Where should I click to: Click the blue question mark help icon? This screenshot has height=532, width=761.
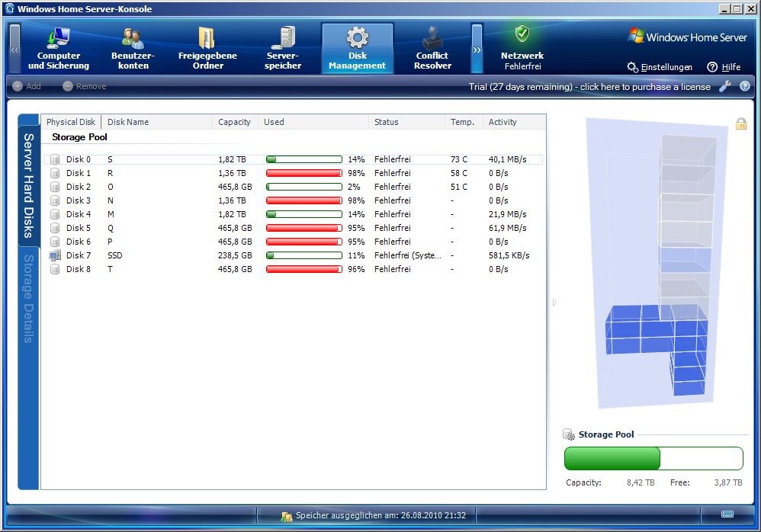pyautogui.click(x=744, y=86)
